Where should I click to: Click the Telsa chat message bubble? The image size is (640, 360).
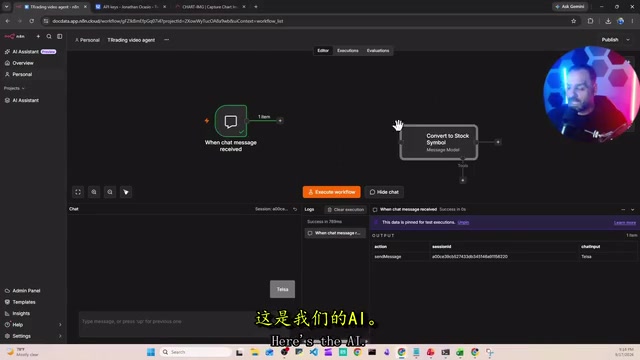(282, 289)
